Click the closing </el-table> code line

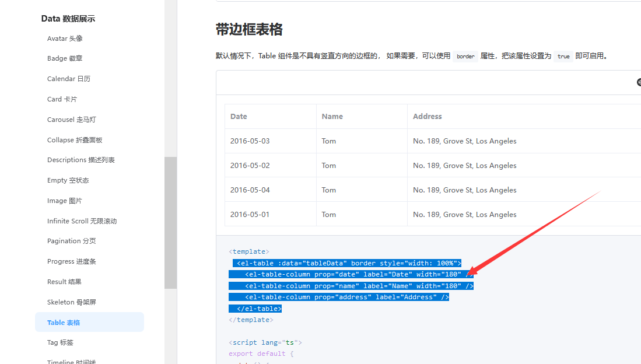pos(255,309)
